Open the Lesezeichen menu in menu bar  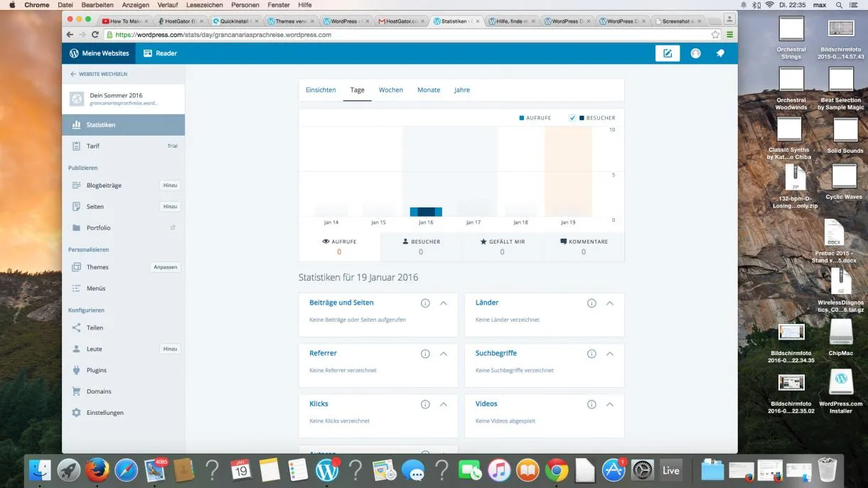[205, 5]
